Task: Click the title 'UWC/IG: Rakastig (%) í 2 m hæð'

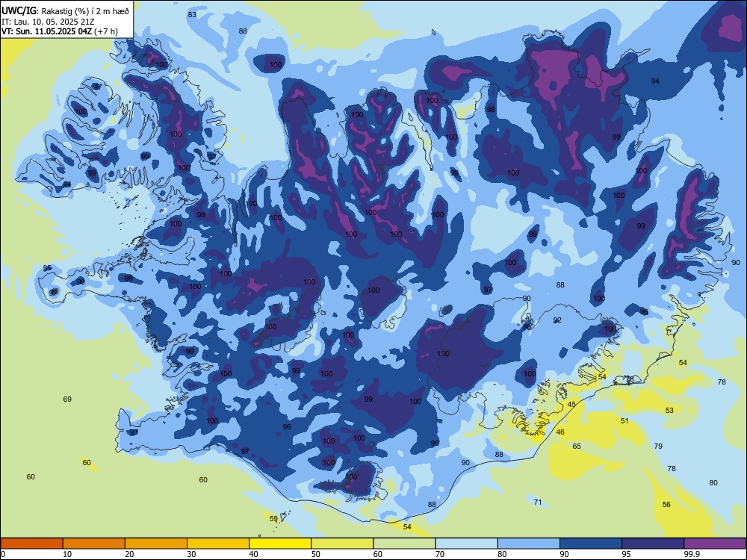Action: pyautogui.click(x=65, y=11)
